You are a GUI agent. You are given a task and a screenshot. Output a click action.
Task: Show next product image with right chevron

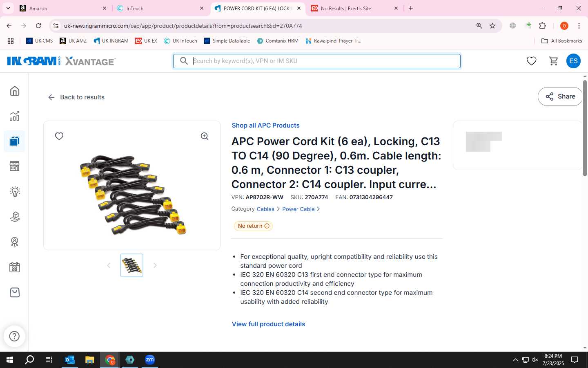click(155, 265)
